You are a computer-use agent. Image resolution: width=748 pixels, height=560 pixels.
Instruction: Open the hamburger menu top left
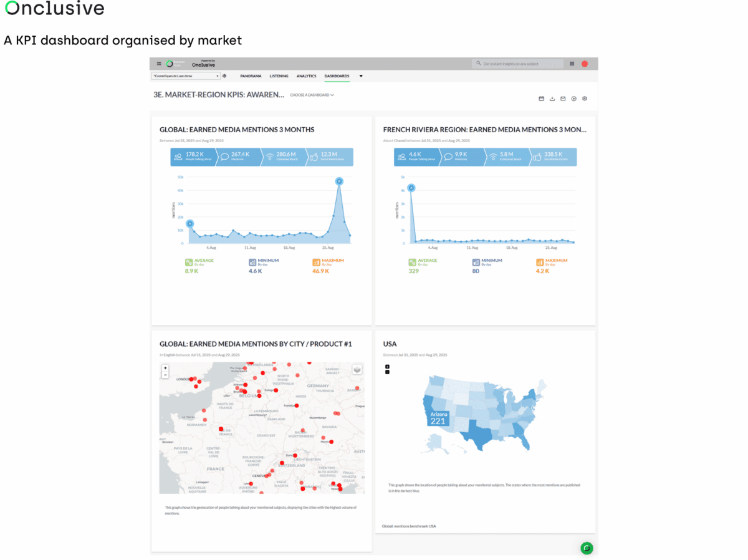click(158, 64)
